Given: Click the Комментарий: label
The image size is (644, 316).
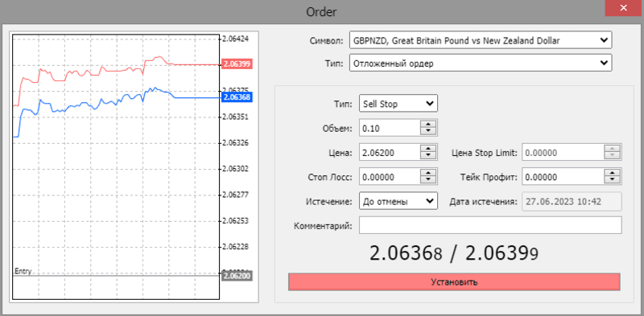Looking at the screenshot, I should tap(324, 226).
